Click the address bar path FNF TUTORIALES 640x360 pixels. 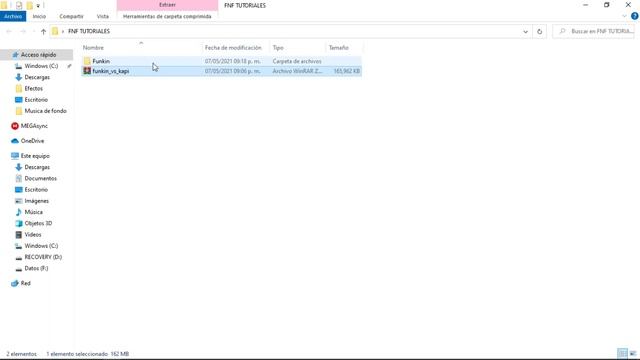tap(89, 31)
